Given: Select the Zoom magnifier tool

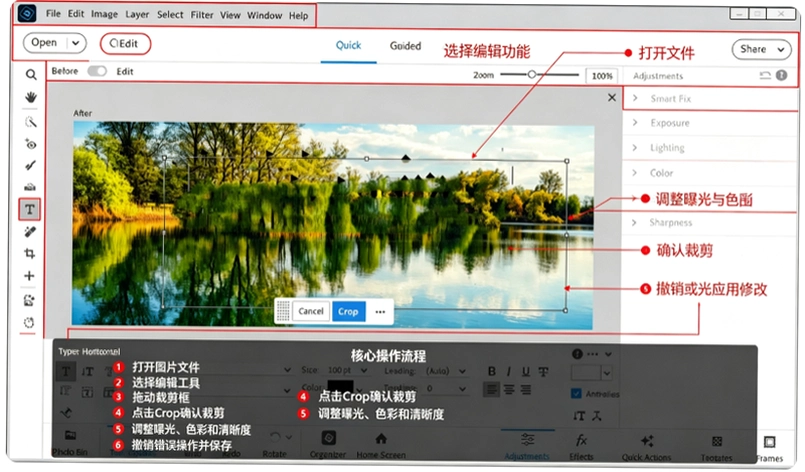Looking at the screenshot, I should tap(31, 75).
